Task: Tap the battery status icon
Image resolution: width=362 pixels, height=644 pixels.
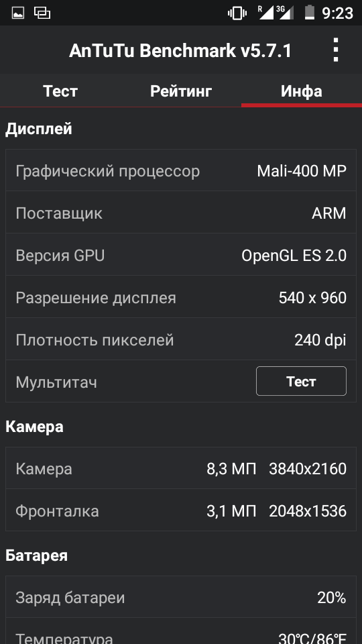Action: click(x=310, y=13)
